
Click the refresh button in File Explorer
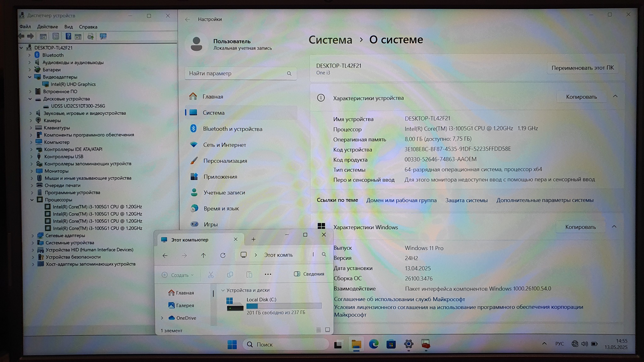pos(223,255)
